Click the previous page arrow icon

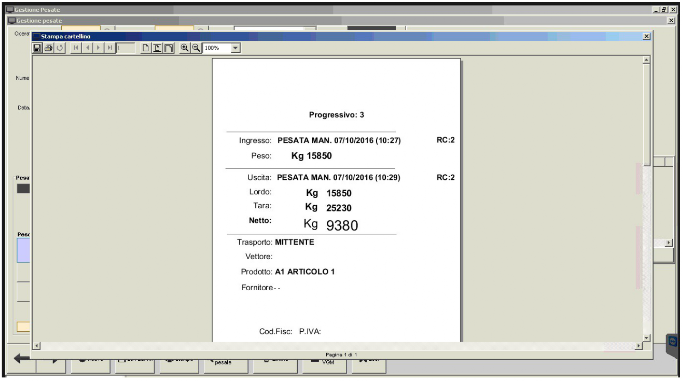pos(87,48)
